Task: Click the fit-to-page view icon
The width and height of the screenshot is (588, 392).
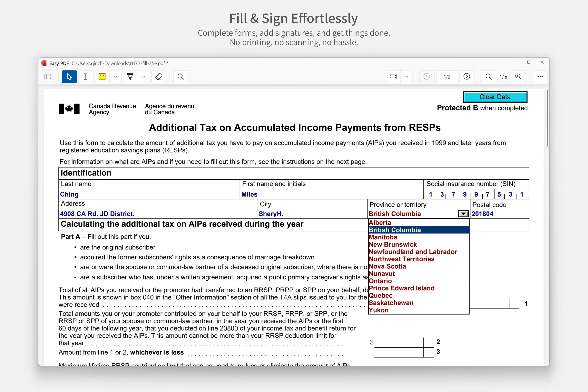Action: (x=393, y=76)
